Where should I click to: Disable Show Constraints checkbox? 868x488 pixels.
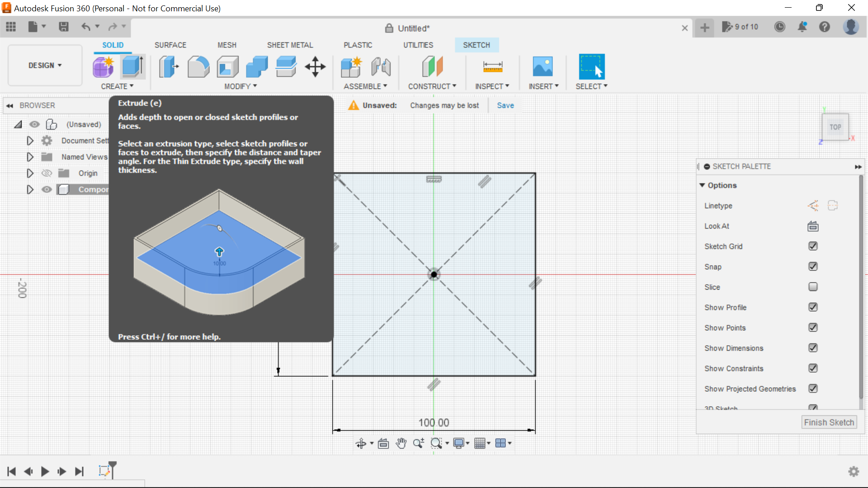812,368
